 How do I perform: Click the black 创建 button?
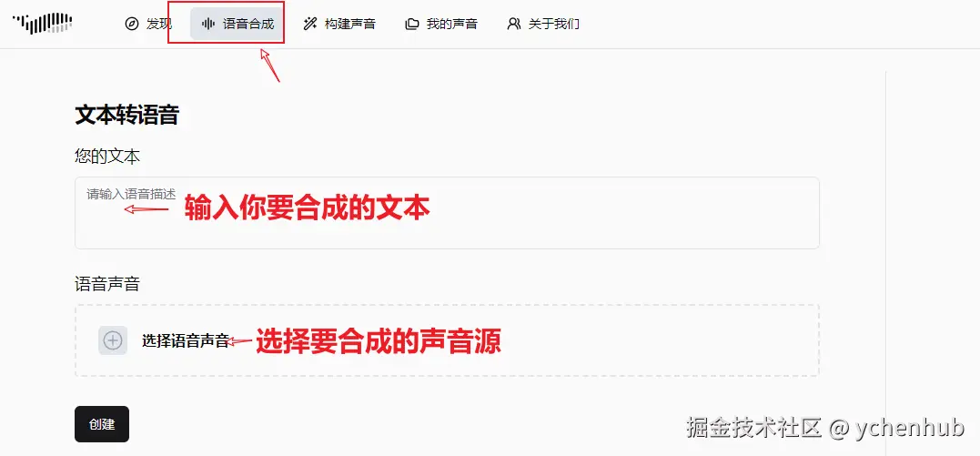tap(102, 424)
